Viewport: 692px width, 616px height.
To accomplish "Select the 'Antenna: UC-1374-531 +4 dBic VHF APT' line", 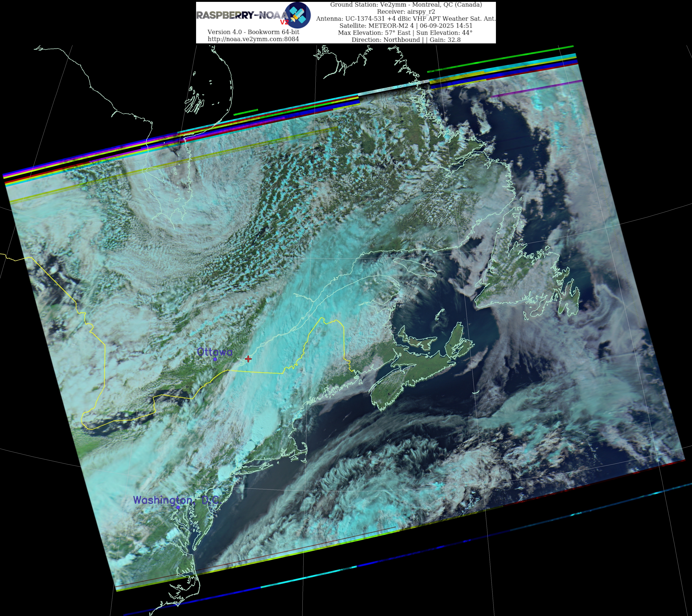I will click(406, 19).
